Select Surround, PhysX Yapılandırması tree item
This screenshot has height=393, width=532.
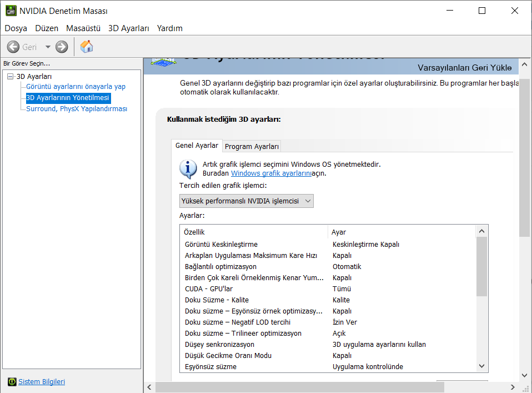[77, 109]
